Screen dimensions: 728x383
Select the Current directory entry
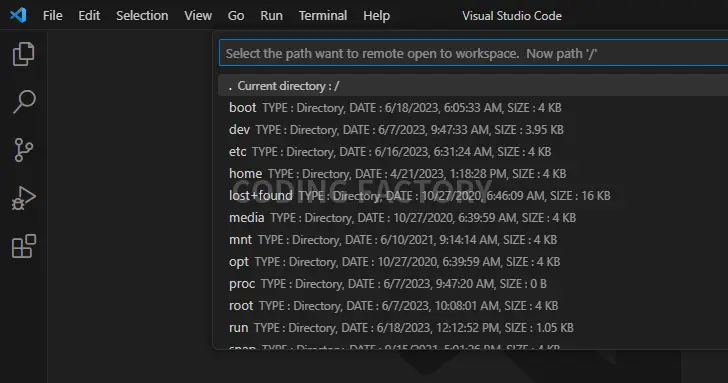click(x=473, y=86)
